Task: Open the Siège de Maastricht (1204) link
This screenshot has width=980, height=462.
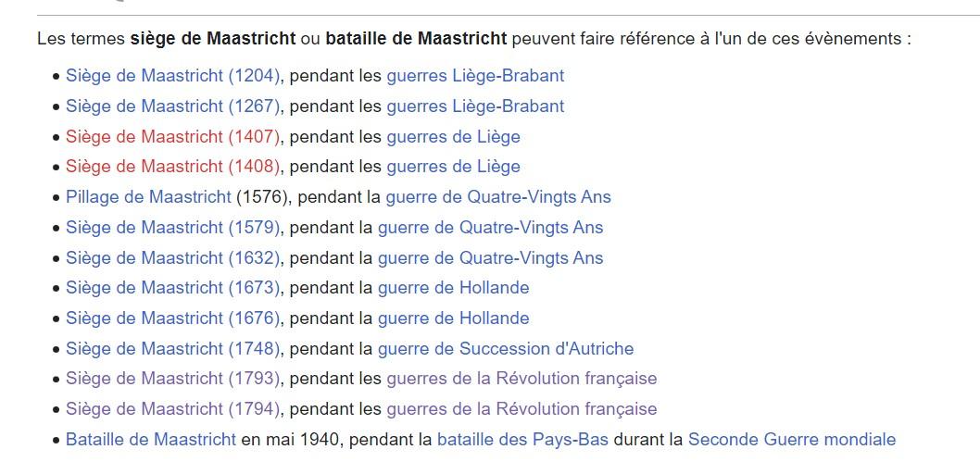Action: click(x=172, y=76)
